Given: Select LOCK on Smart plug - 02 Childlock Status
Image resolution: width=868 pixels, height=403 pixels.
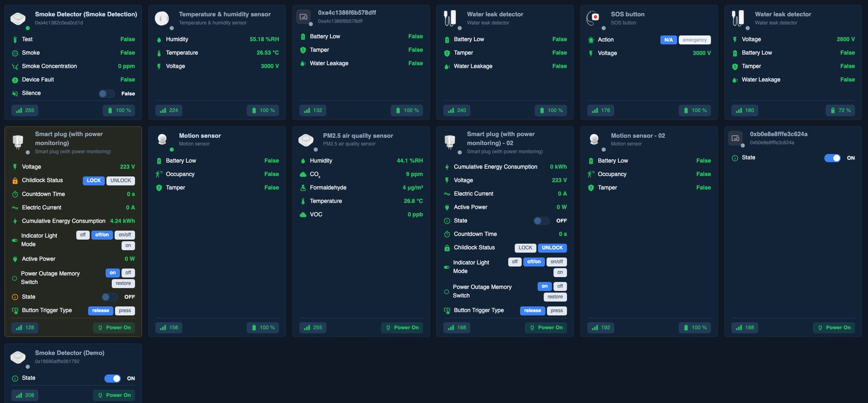Looking at the screenshot, I should [525, 248].
